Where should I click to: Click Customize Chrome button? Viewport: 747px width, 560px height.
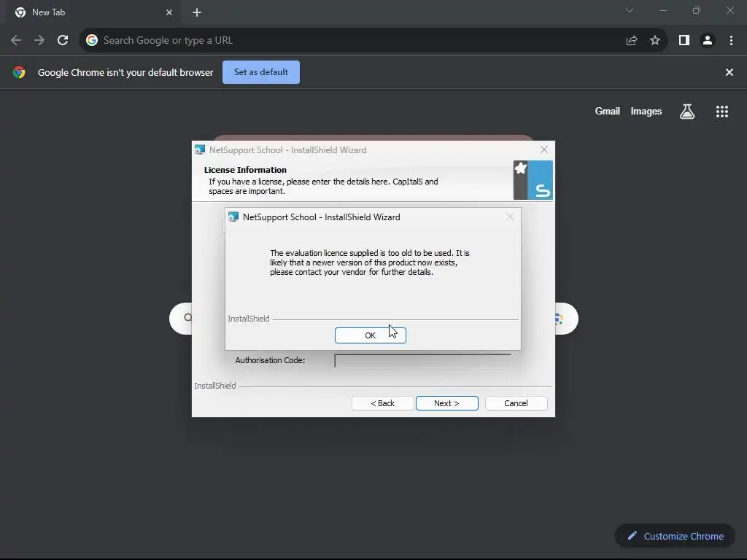click(x=675, y=536)
